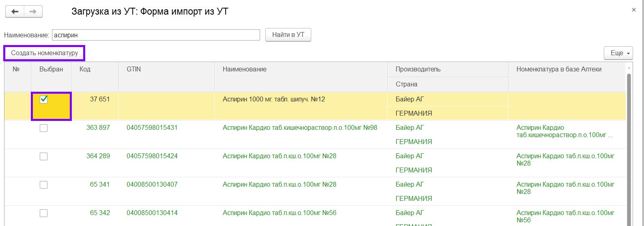This screenshot has height=226, width=644.
Task: Select GTIN 04057598015431 cell
Action: pyautogui.click(x=152, y=128)
